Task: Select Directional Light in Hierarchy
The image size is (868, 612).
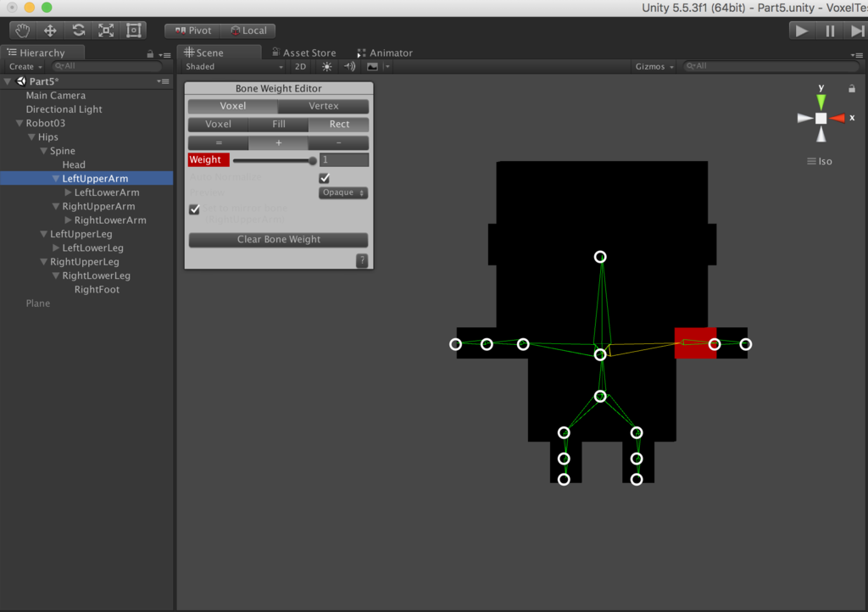Action: tap(64, 109)
